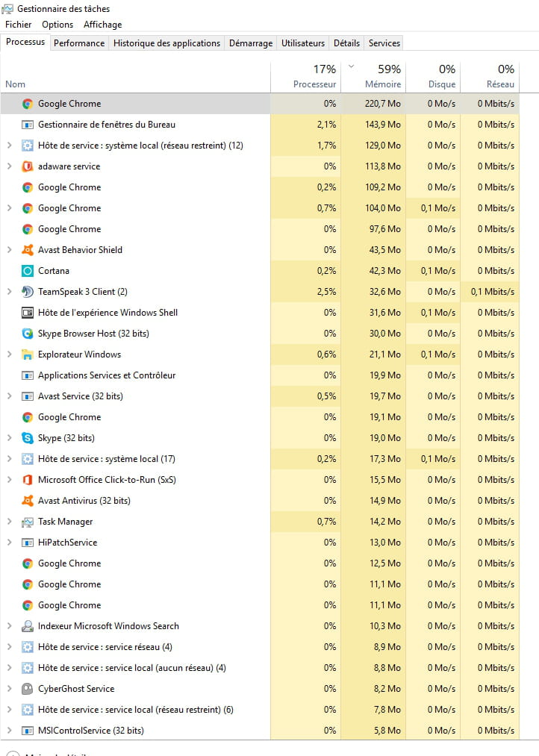Expand the TeamSpeak 3 Client process group
539x756 pixels.
pyautogui.click(x=9, y=292)
